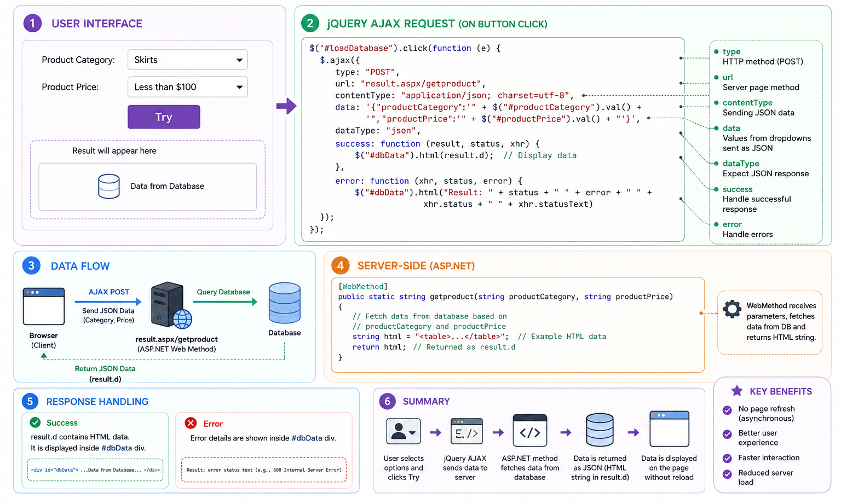The width and height of the screenshot is (841, 504).
Task: Click the 'data' legend entry about dropdown values
Action: [x=766, y=138]
